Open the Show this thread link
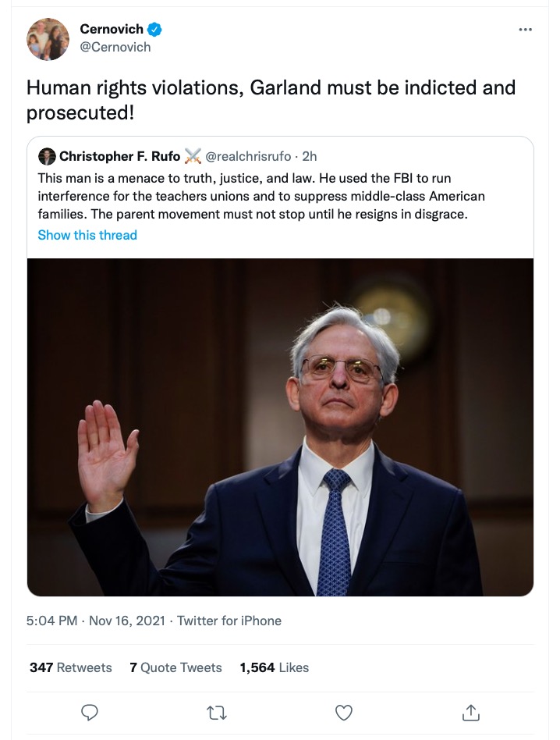The height and width of the screenshot is (740, 560). 87,235
